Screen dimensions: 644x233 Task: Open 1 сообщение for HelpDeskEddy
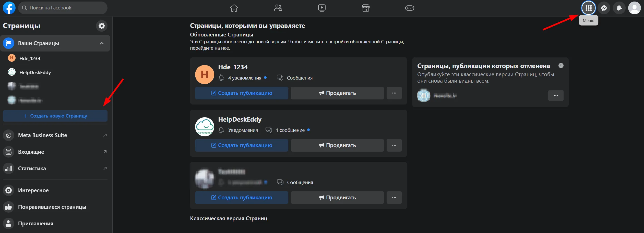pyautogui.click(x=290, y=130)
